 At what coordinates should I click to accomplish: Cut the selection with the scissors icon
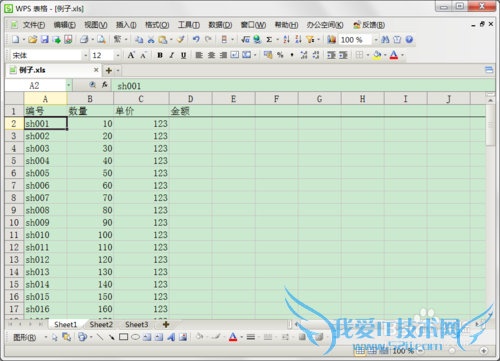click(x=151, y=39)
